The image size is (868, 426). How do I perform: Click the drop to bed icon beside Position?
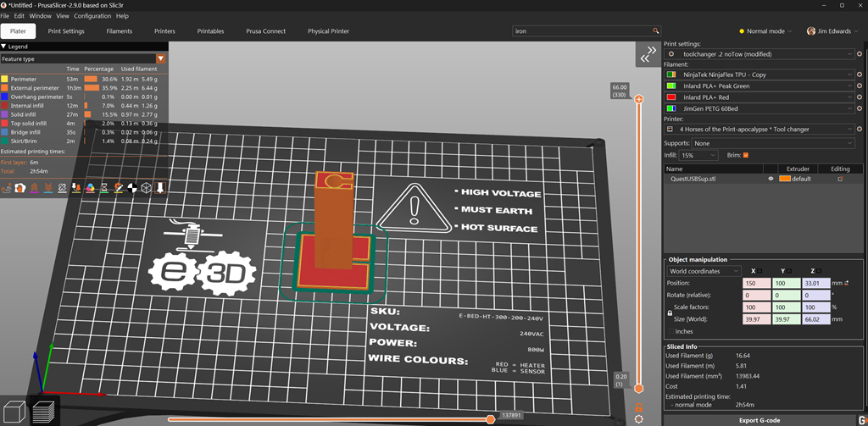(x=848, y=283)
